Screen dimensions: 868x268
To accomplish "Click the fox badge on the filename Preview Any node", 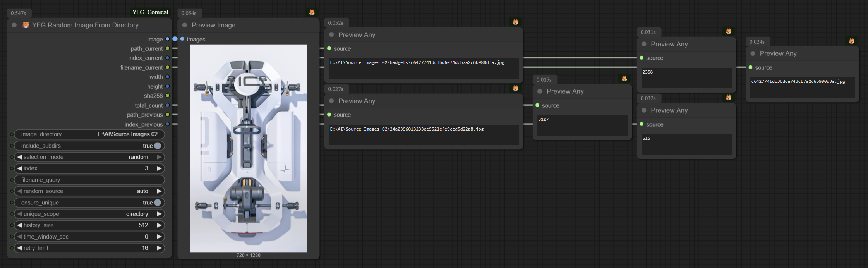I will pyautogui.click(x=851, y=41).
